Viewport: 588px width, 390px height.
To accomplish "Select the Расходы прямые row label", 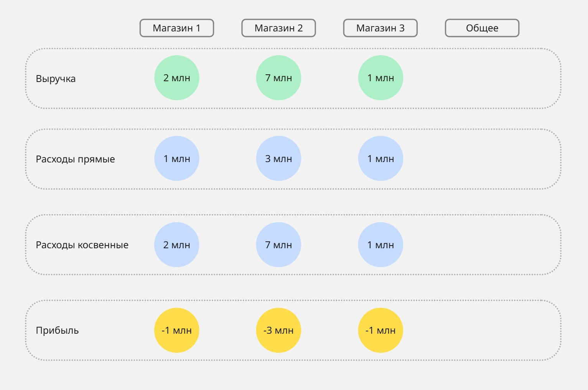I will coord(75,159).
